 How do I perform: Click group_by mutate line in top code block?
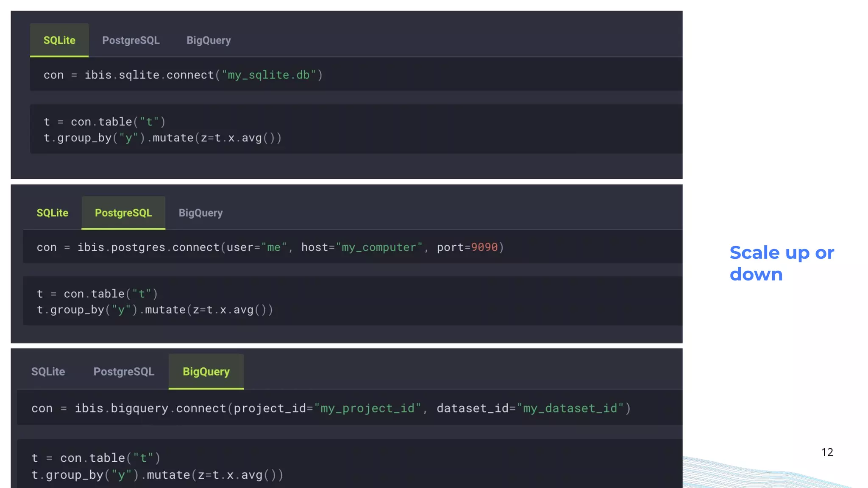[x=163, y=138]
